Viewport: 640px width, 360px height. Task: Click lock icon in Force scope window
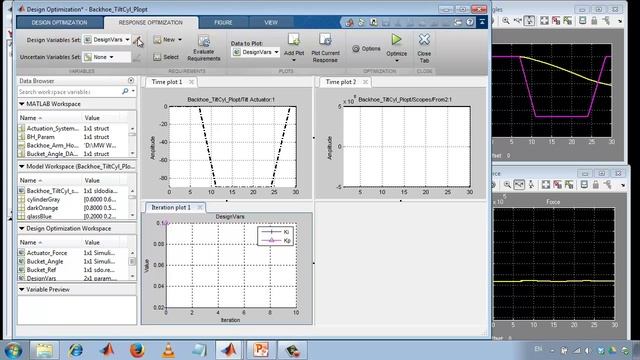(x=596, y=185)
